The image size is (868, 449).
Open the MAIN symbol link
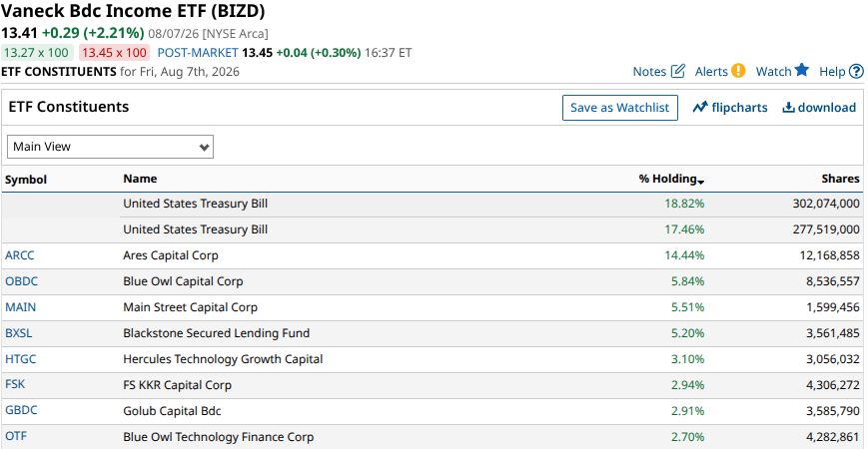tap(21, 306)
